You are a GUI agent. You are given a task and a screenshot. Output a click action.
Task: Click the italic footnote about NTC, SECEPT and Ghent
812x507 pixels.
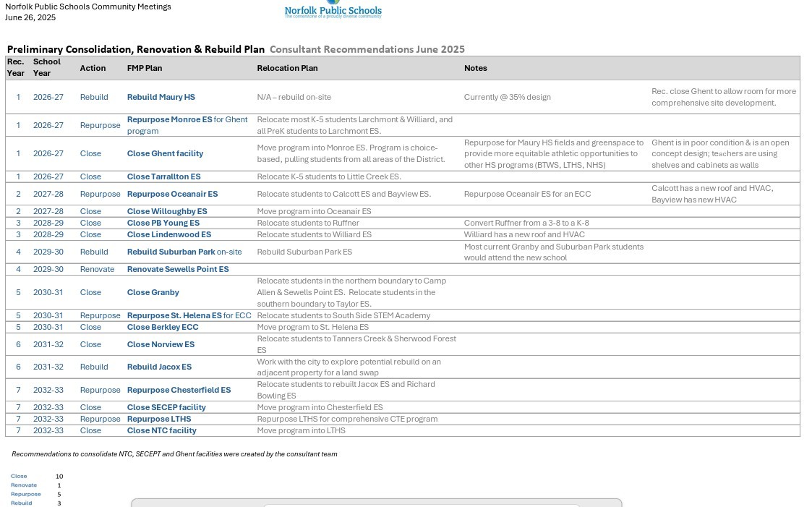[174, 454]
